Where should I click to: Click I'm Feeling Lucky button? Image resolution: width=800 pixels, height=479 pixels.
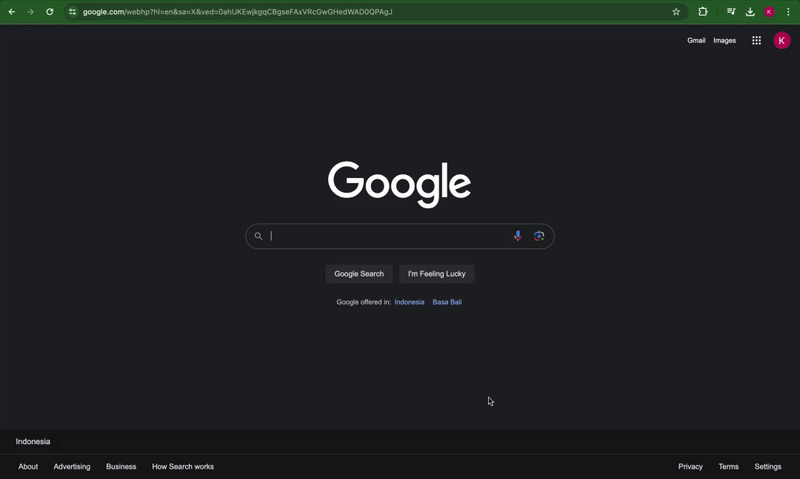click(437, 274)
